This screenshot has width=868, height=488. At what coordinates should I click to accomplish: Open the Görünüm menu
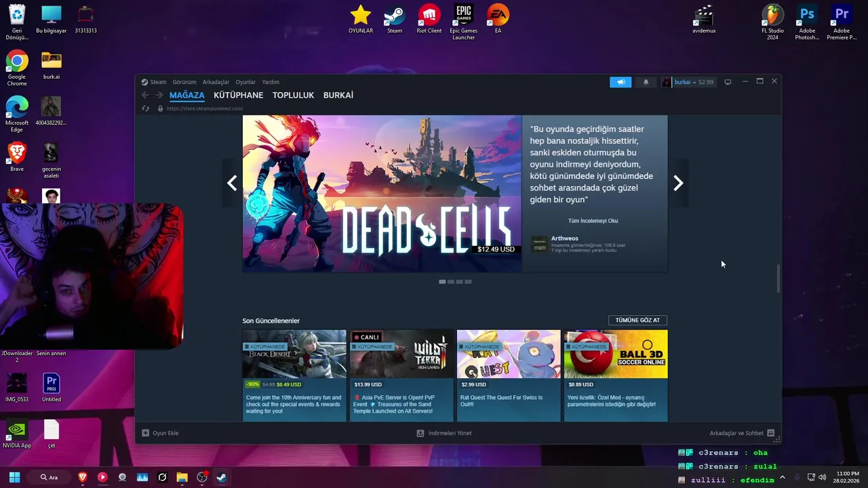coord(184,82)
